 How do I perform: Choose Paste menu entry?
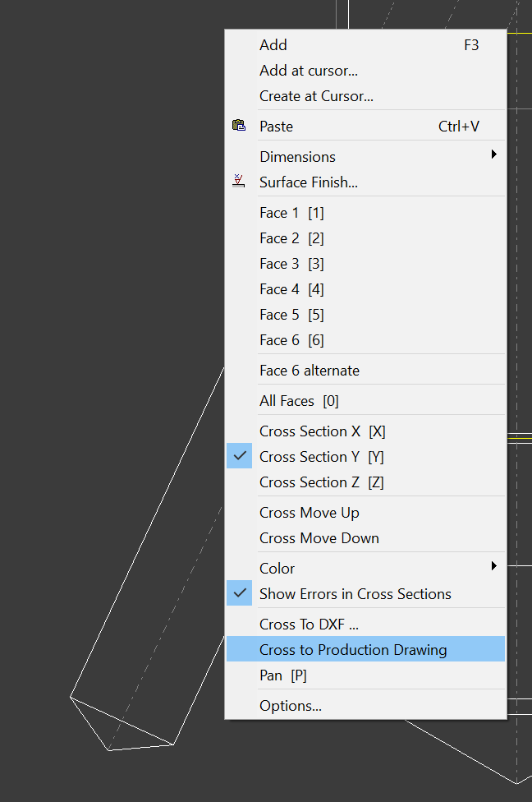pyautogui.click(x=365, y=127)
